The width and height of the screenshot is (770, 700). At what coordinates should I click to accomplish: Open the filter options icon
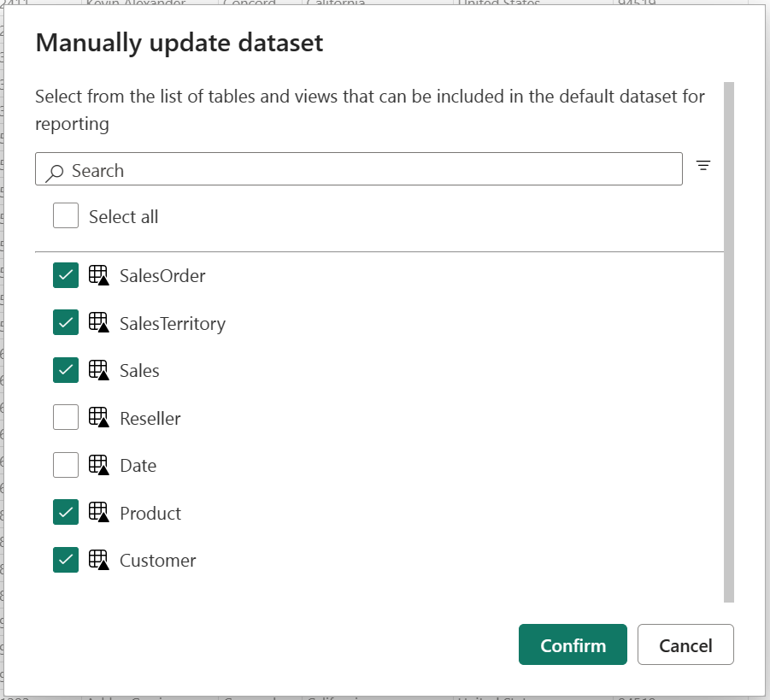(x=702, y=166)
